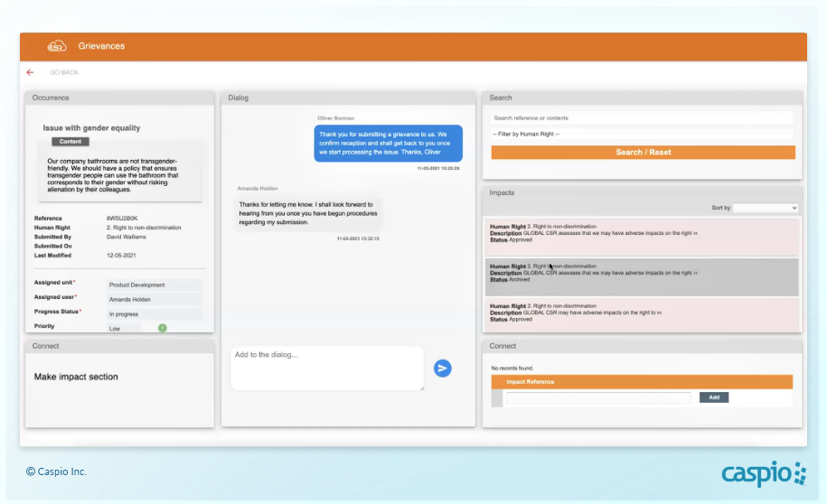Click the Grievances cloud logo icon

pos(57,46)
